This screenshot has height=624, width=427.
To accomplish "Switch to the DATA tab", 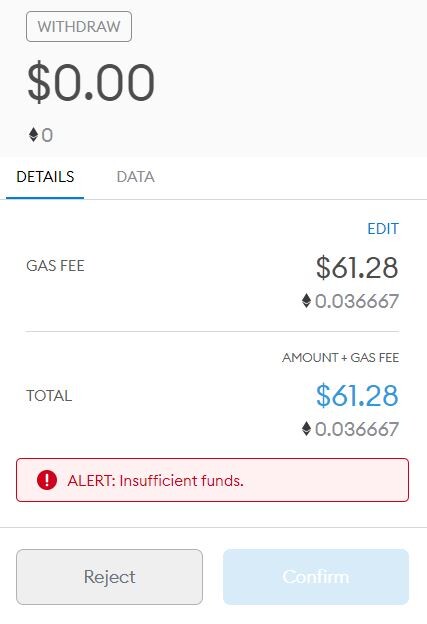I will pyautogui.click(x=135, y=177).
